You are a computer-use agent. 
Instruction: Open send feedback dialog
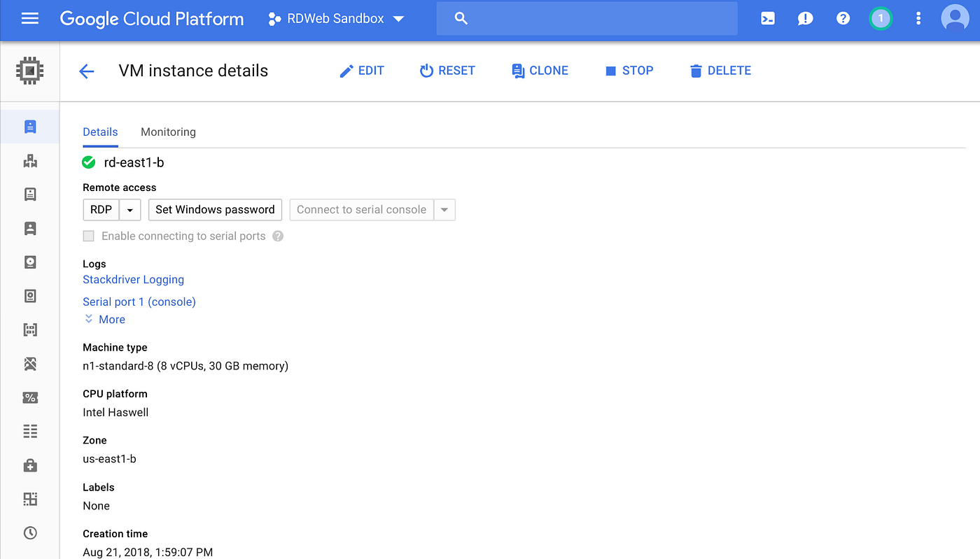tap(805, 18)
